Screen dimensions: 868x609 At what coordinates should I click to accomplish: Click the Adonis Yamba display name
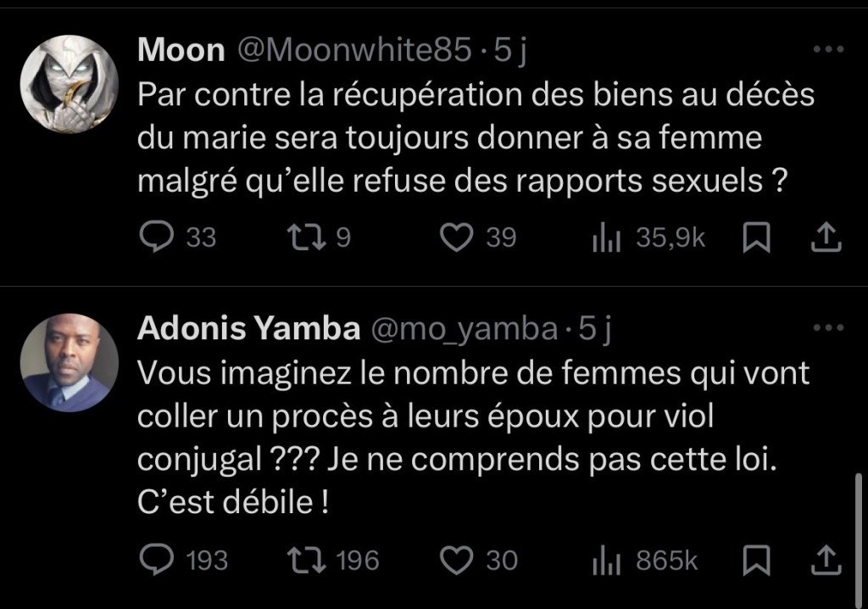248,330
